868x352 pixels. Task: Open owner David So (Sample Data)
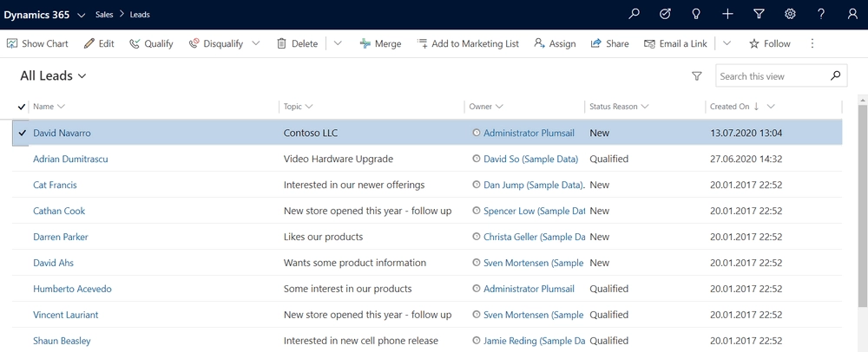pyautogui.click(x=531, y=160)
